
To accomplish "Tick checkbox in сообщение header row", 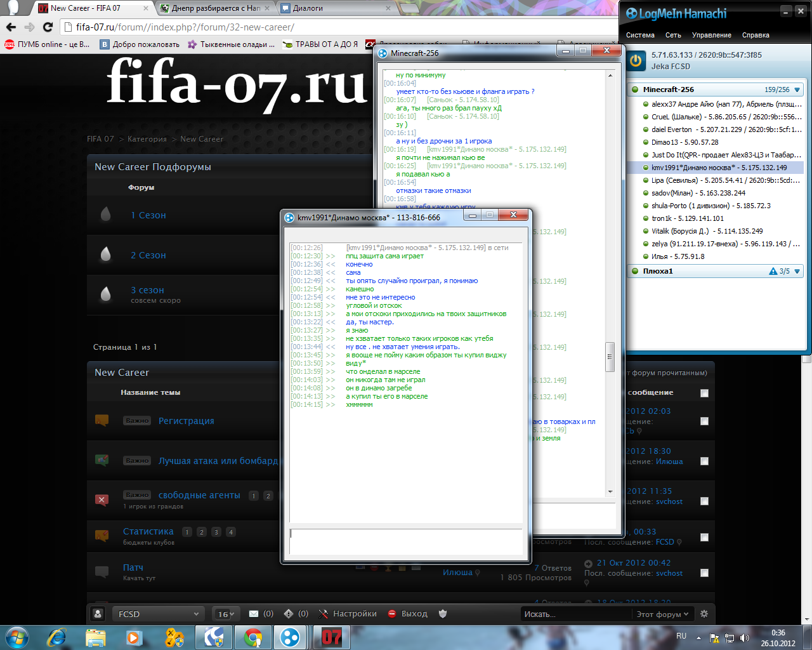I will pyautogui.click(x=704, y=393).
